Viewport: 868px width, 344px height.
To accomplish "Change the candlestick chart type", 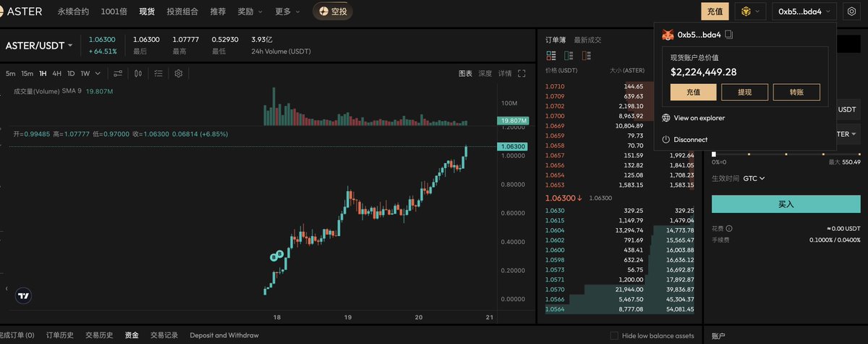I will click(x=138, y=73).
